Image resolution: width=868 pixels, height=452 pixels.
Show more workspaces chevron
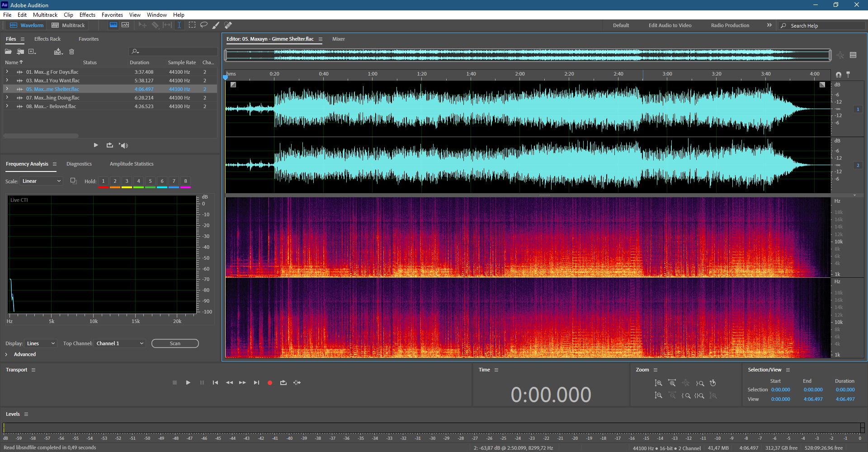click(769, 25)
